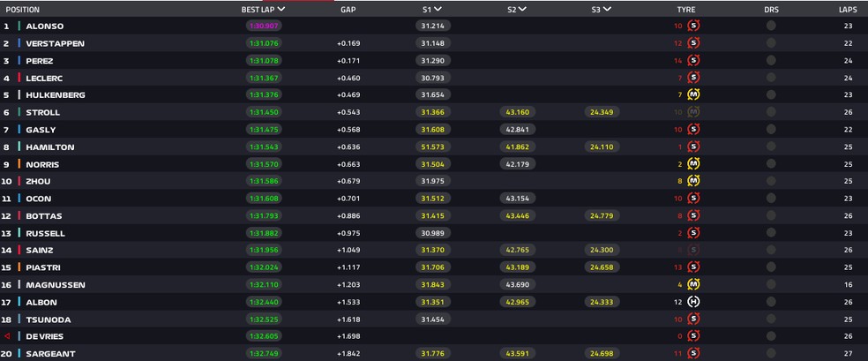This screenshot has width=868, height=361.
Task: Click Gasly's soft tyre icon
Action: [693, 129]
